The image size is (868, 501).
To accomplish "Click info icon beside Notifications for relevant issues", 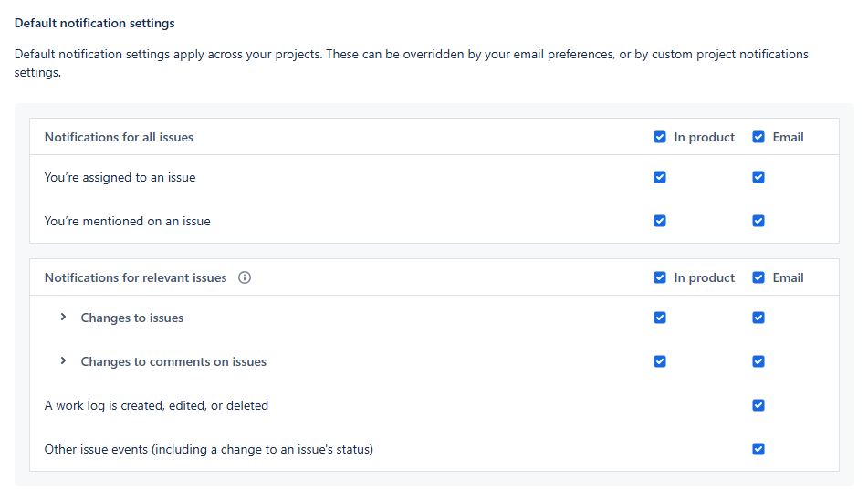I will [x=245, y=278].
